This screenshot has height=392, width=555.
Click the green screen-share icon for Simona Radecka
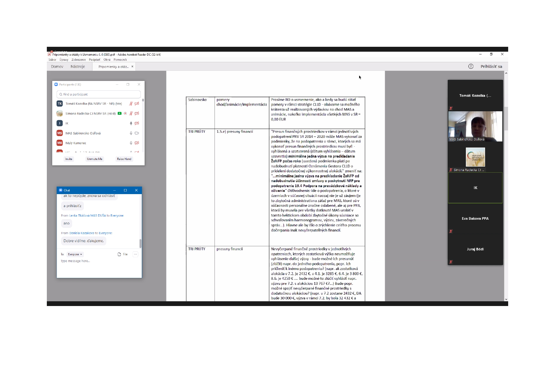point(120,113)
